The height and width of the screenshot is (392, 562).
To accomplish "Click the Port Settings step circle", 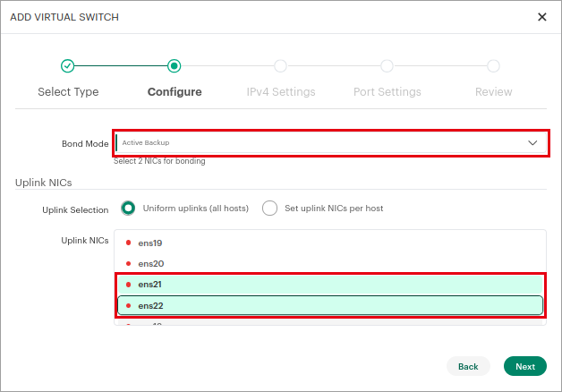I will point(387,66).
